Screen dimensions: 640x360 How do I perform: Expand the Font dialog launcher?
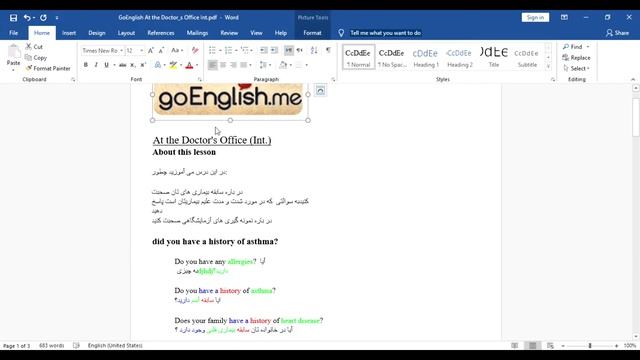pos(200,80)
